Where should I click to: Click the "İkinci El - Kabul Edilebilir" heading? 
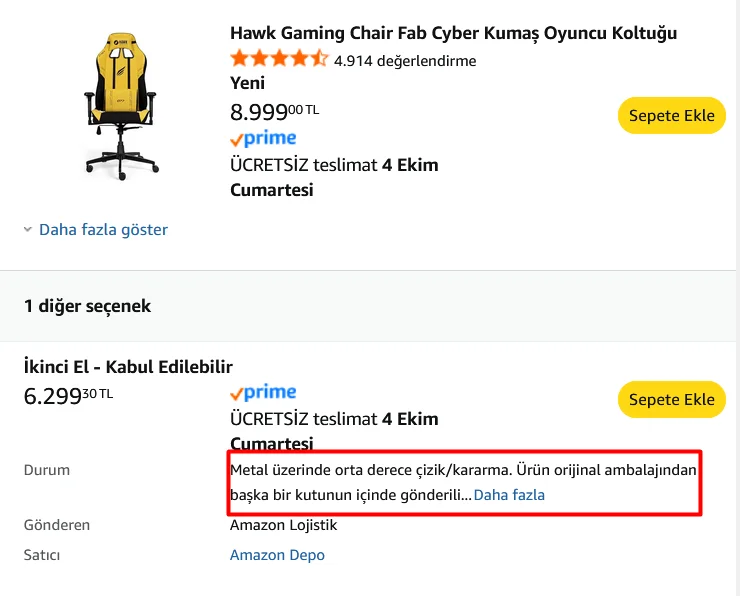pos(128,366)
